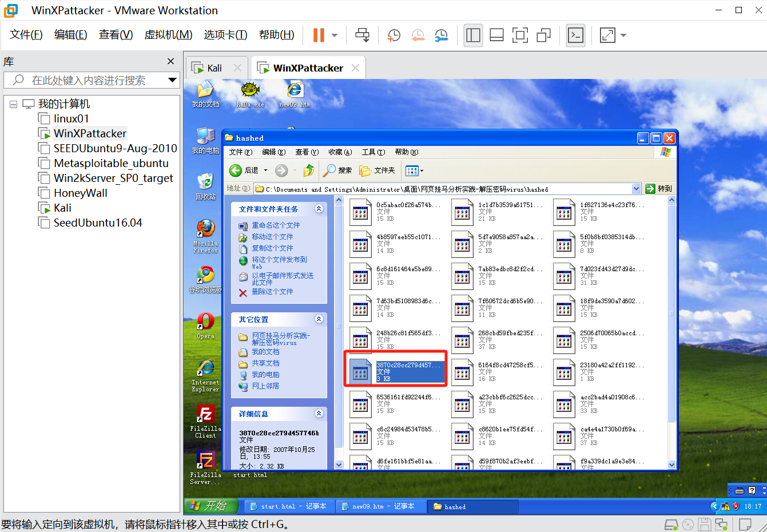The image size is (767, 532).
Task: Open the VMware 虚拟机(M) menu
Action: 168,35
